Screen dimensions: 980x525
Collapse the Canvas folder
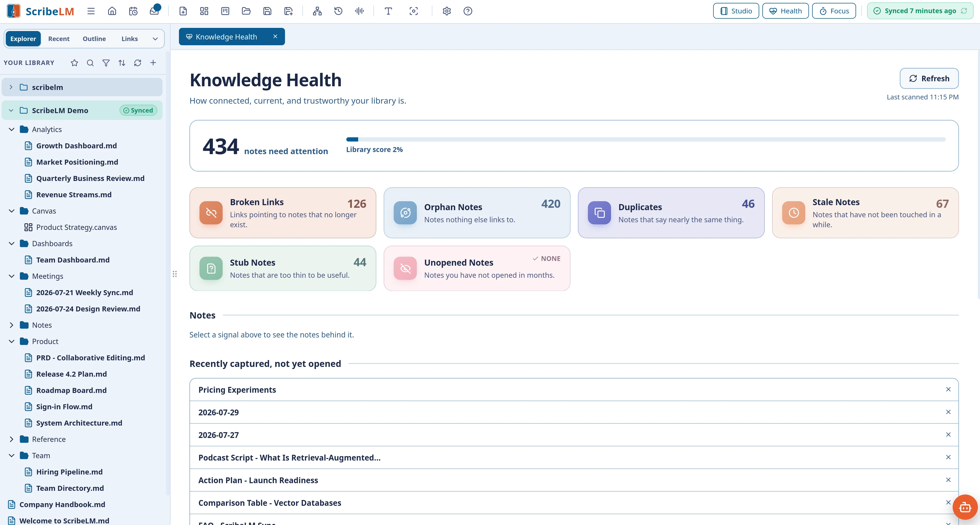pyautogui.click(x=11, y=211)
